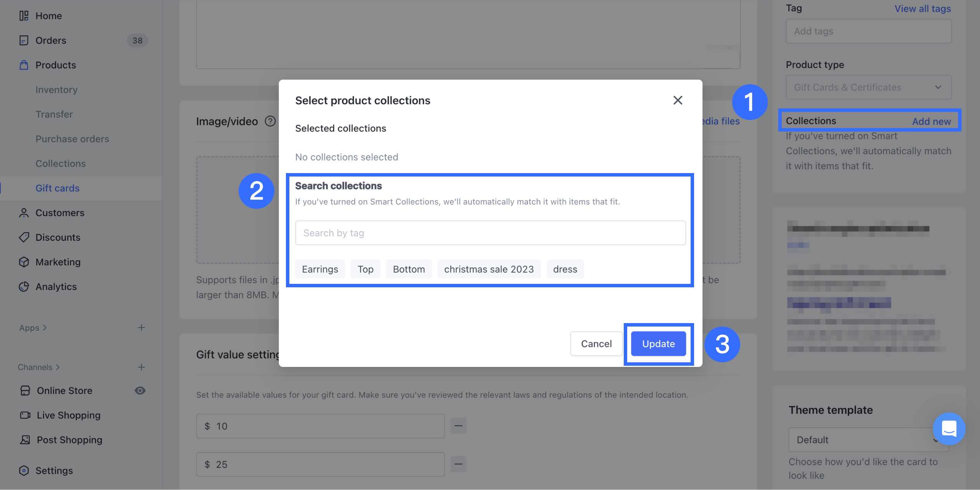Viewport: 980px width, 490px height.
Task: Open Orders via its sidebar icon
Action: [24, 40]
